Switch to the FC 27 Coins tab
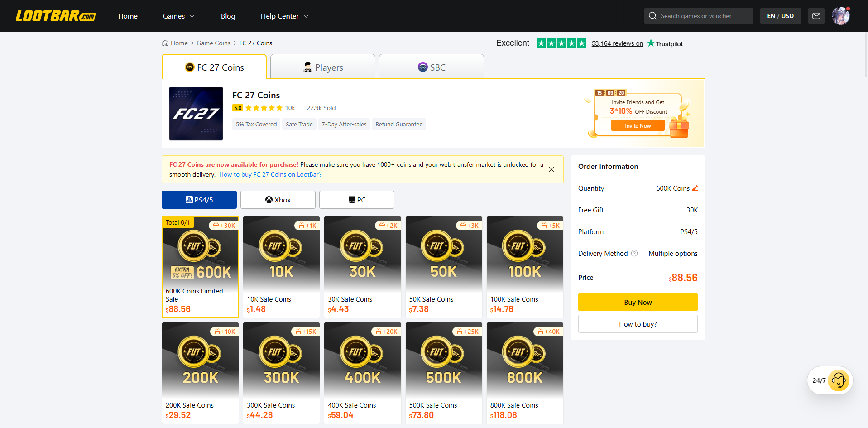 [x=214, y=67]
